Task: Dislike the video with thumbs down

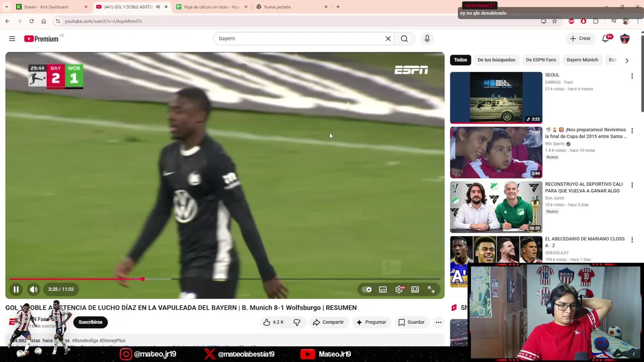Action: pyautogui.click(x=297, y=322)
